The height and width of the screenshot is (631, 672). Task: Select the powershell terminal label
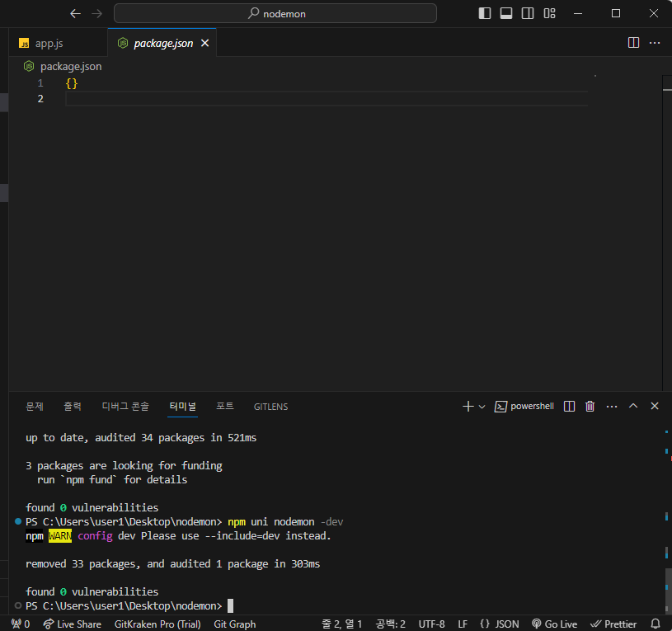click(x=524, y=407)
